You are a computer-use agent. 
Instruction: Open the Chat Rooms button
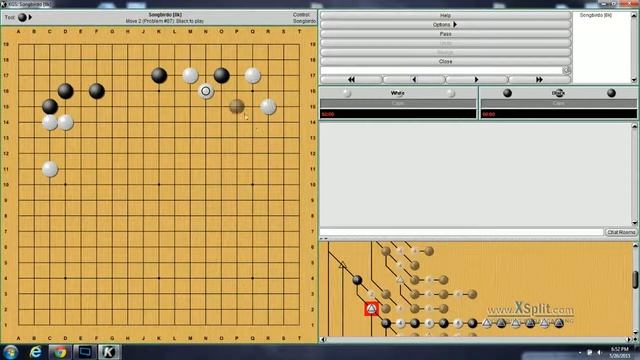[x=621, y=232]
